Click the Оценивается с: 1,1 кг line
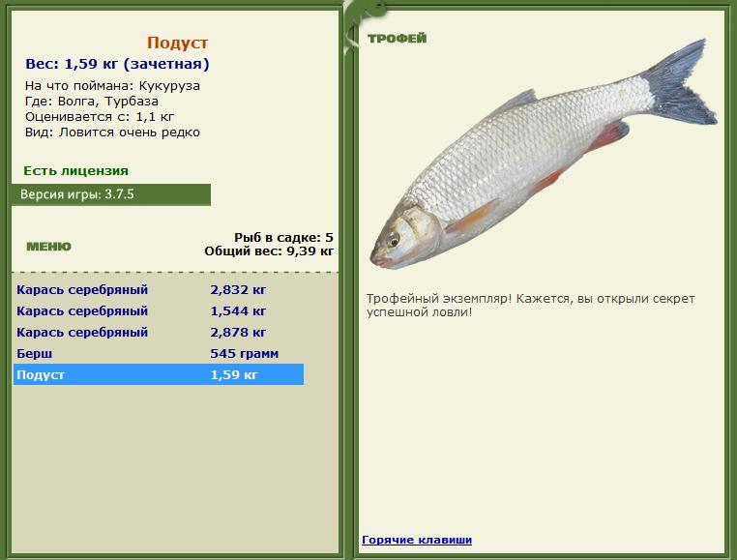 [100, 117]
